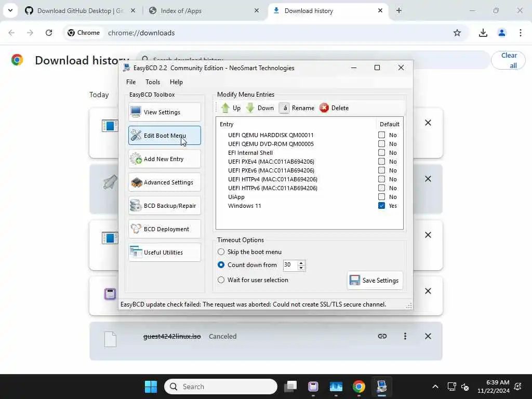Screen dimensions: 532x399
Task: Check default box for UEFI HTTPv6
Action: point(382,188)
